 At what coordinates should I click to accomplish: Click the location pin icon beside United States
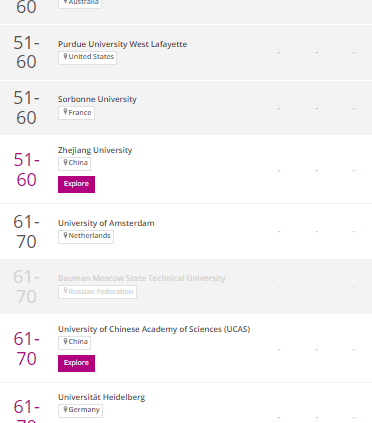[x=65, y=57]
